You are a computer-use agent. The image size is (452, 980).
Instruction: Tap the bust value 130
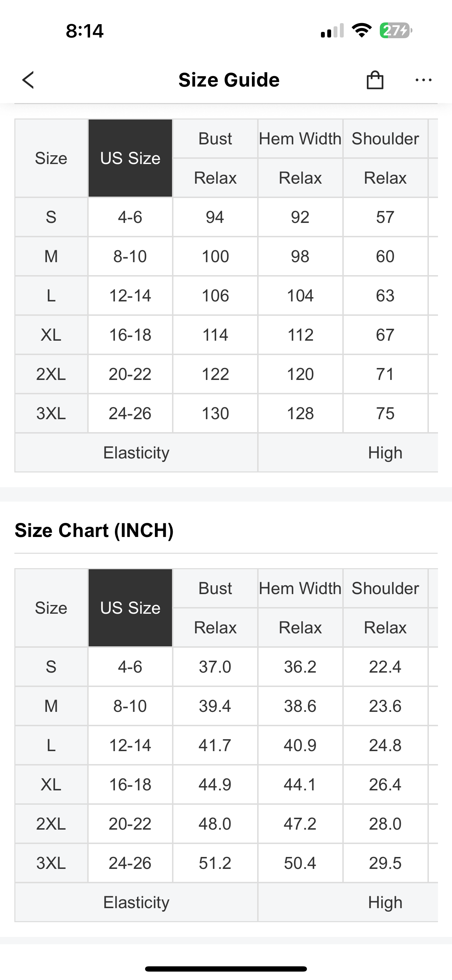215,414
